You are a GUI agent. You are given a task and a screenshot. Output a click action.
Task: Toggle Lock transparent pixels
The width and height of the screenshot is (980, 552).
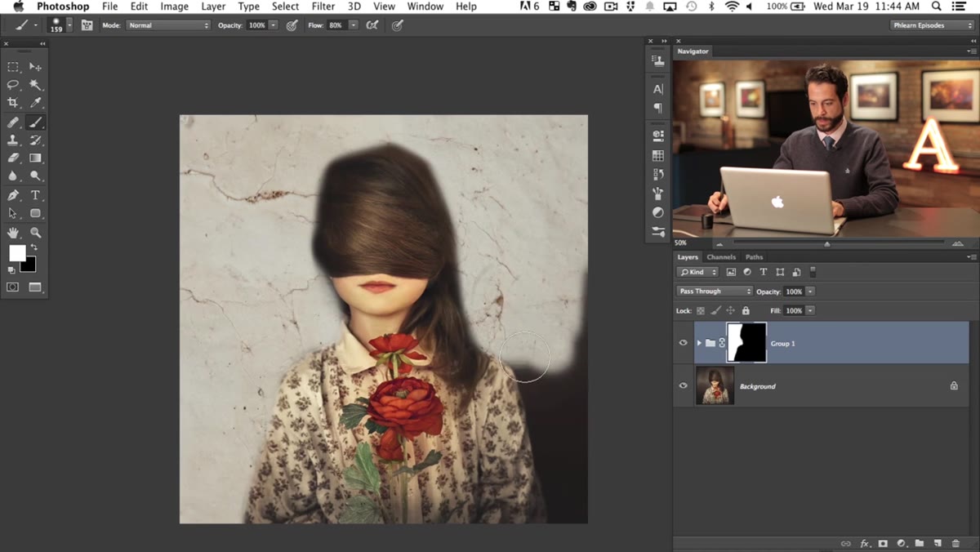(x=701, y=311)
